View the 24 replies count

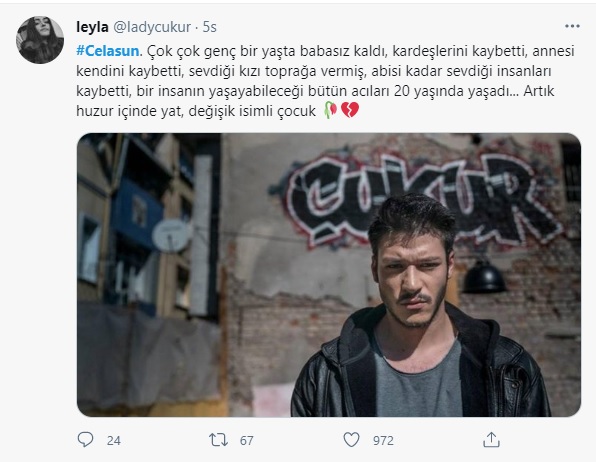pyautogui.click(x=114, y=440)
